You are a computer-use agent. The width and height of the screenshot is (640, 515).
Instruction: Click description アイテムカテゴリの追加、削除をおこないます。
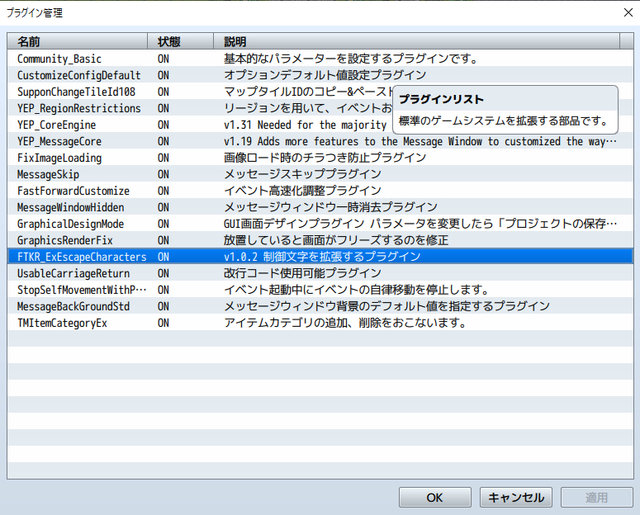click(345, 323)
